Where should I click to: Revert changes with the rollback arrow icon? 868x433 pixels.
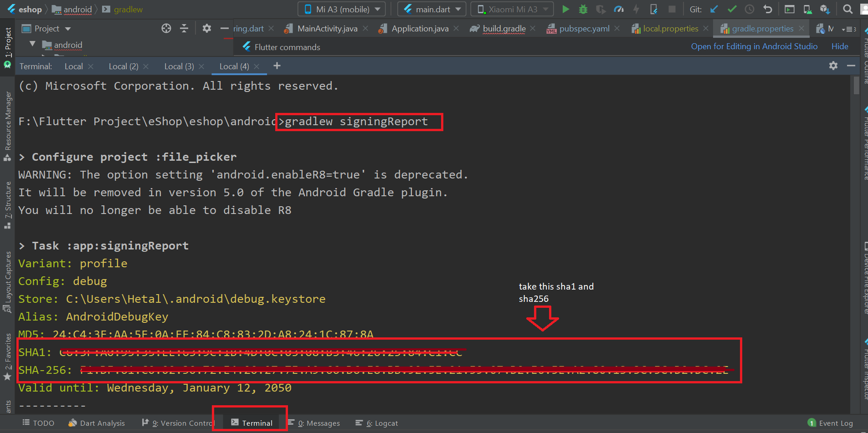[768, 9]
